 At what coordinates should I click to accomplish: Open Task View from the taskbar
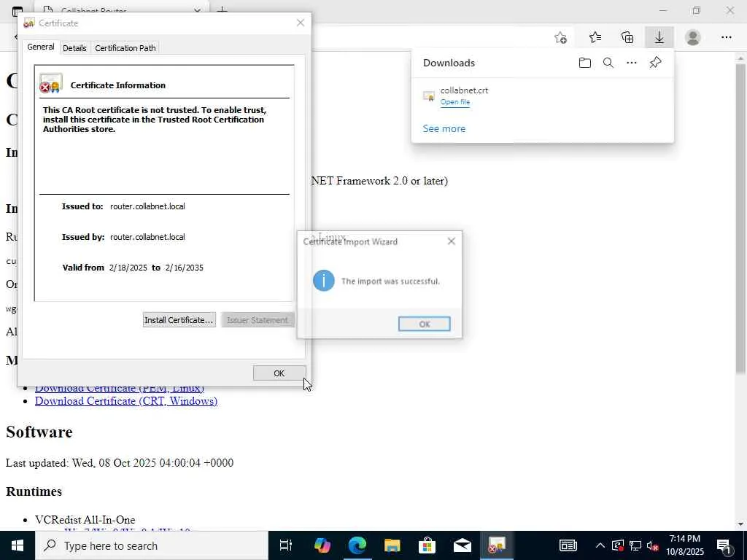pyautogui.click(x=286, y=545)
